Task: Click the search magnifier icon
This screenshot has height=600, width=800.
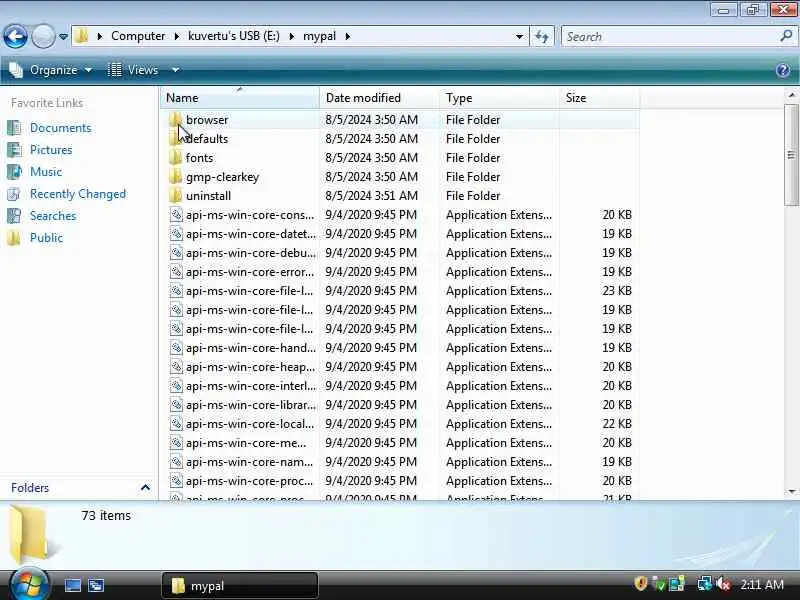Action: (x=786, y=36)
